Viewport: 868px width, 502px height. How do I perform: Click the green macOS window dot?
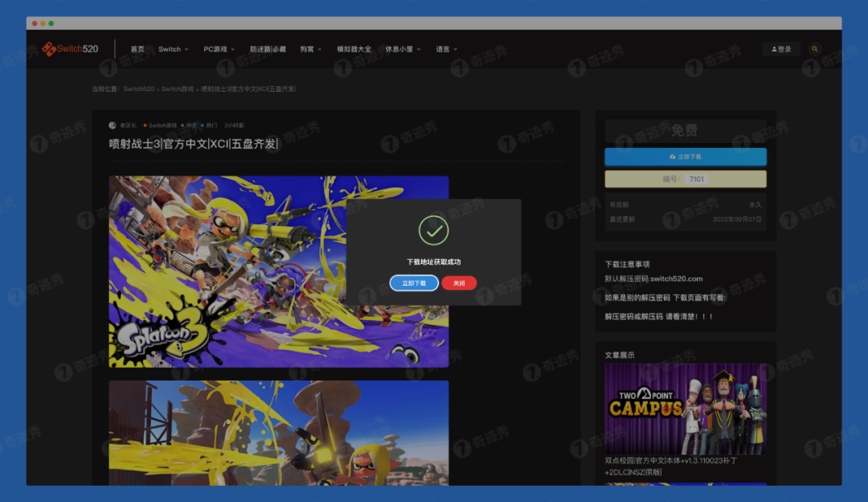pos(51,23)
